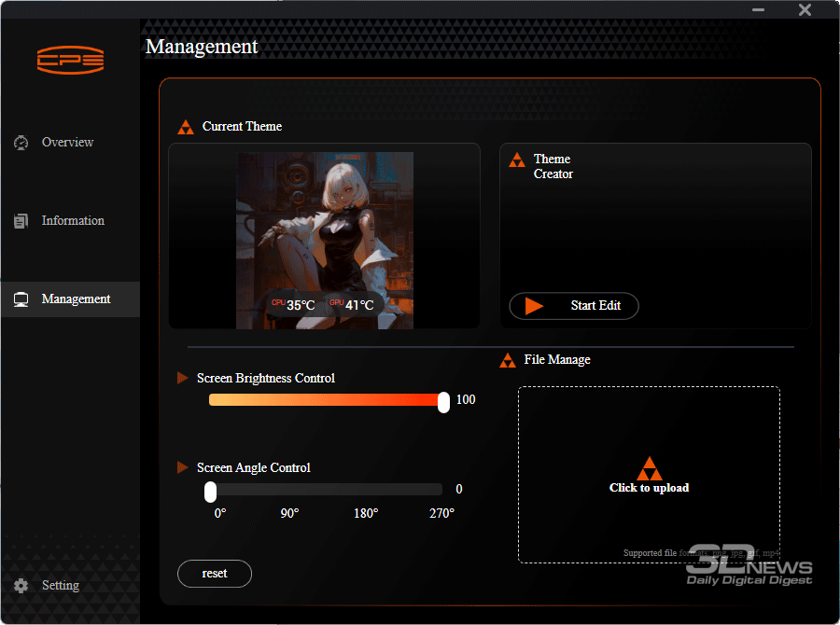Viewport: 840px width, 625px height.
Task: Click the Screen Brightness slider handle
Action: [443, 402]
